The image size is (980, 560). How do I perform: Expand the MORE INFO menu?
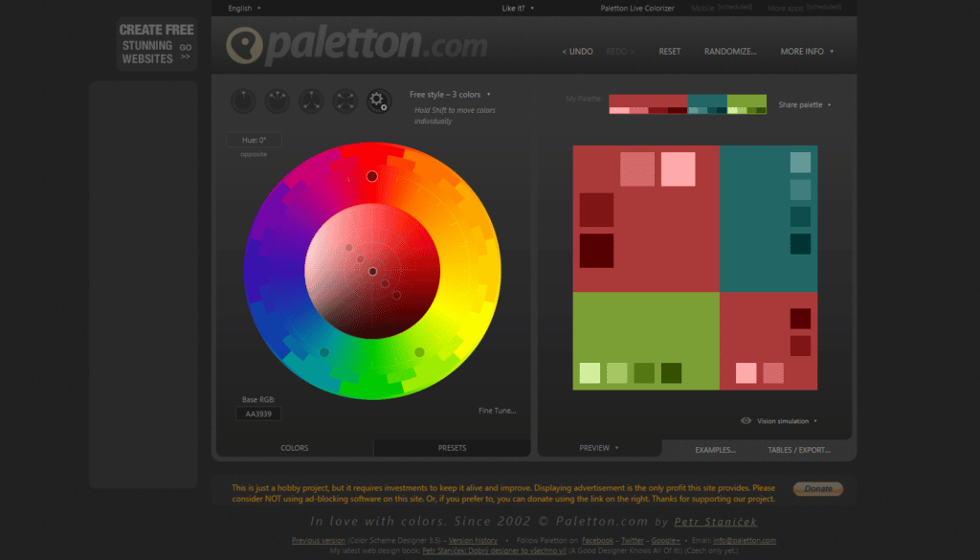tap(806, 52)
